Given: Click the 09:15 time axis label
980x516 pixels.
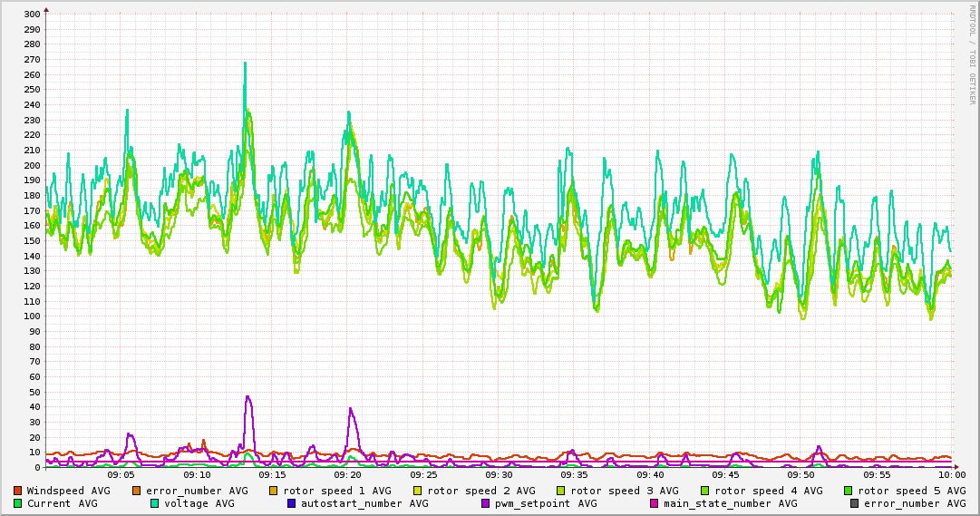Looking at the screenshot, I should 272,475.
